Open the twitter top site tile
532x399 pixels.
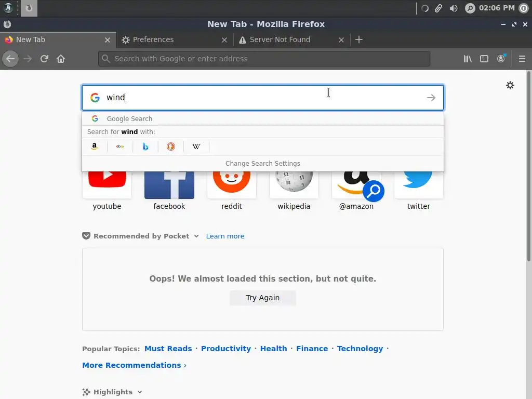pyautogui.click(x=419, y=191)
